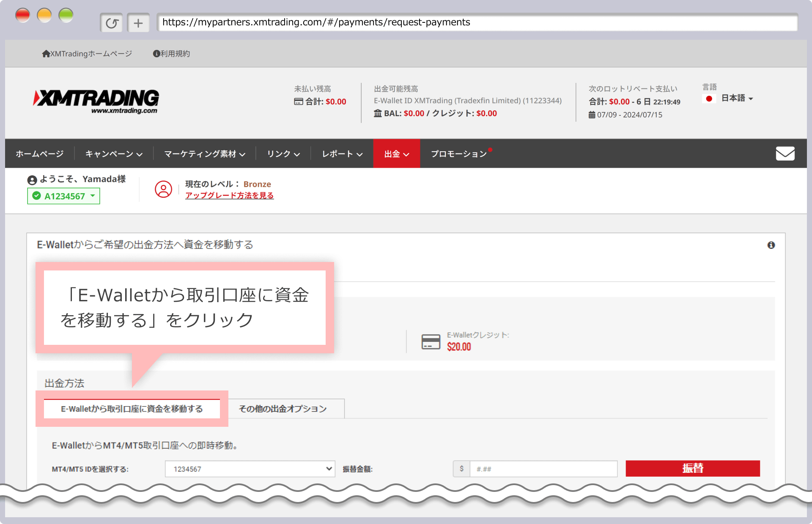Image resolution: width=812 pixels, height=524 pixels.
Task: Click the bank BAL icon
Action: point(378,113)
